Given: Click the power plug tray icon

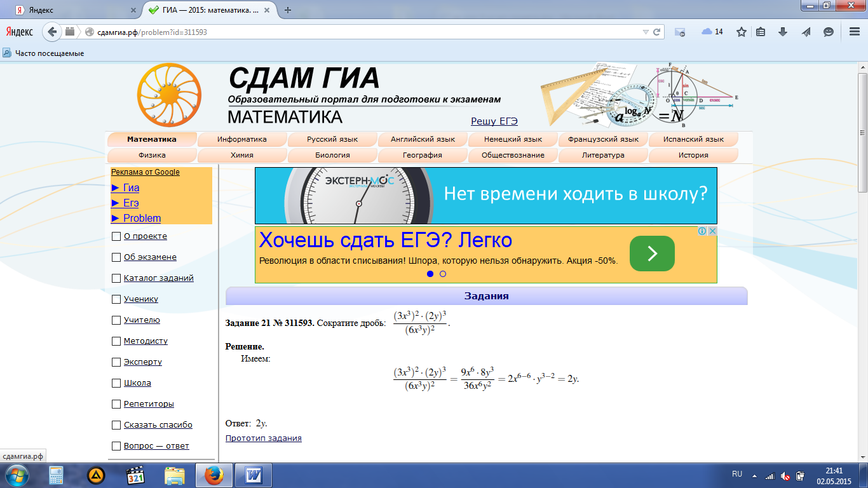Looking at the screenshot, I should pos(801,475).
